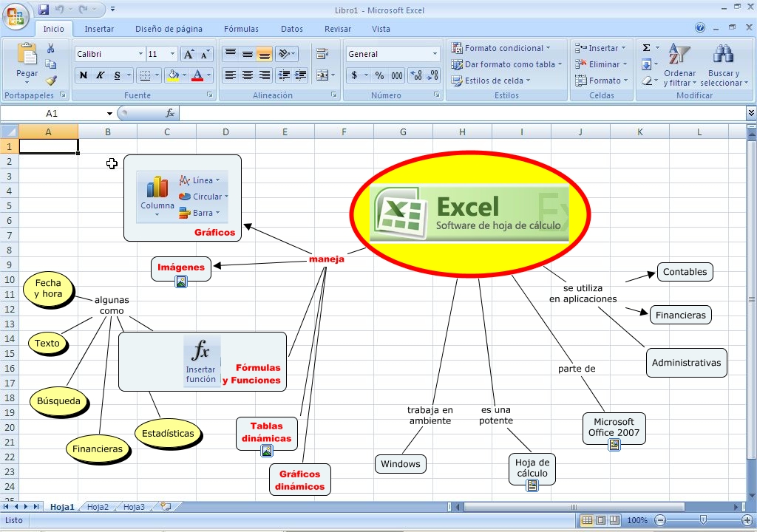Toggle bottom vertical alignment
This screenshot has height=532, width=757.
[x=264, y=54]
